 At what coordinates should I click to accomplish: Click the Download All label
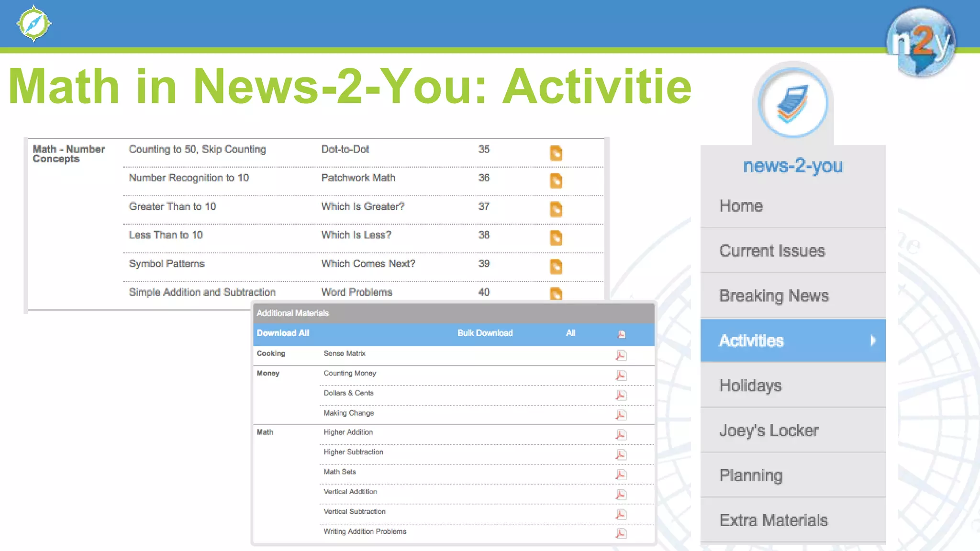[x=283, y=333]
